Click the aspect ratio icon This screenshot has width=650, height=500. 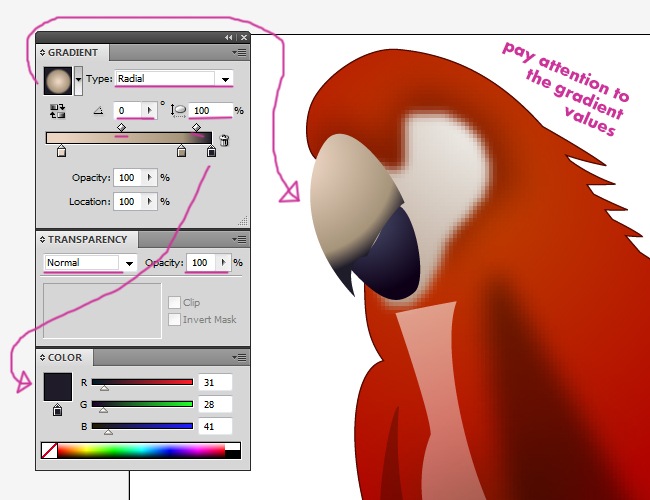coord(179,111)
